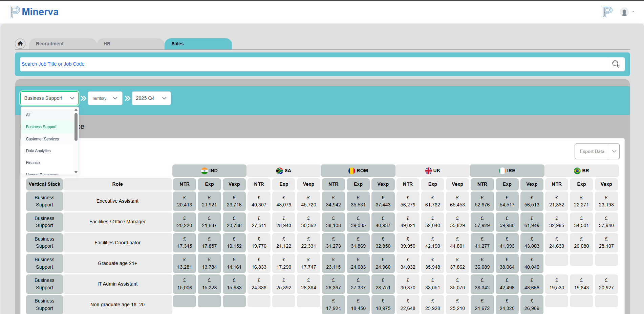
Task: Click the £34,032 cell
Action: pyautogui.click(x=408, y=263)
